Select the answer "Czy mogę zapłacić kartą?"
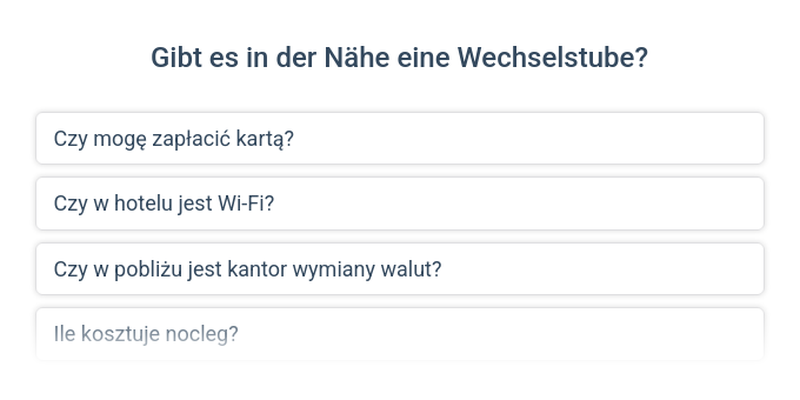 click(x=400, y=138)
